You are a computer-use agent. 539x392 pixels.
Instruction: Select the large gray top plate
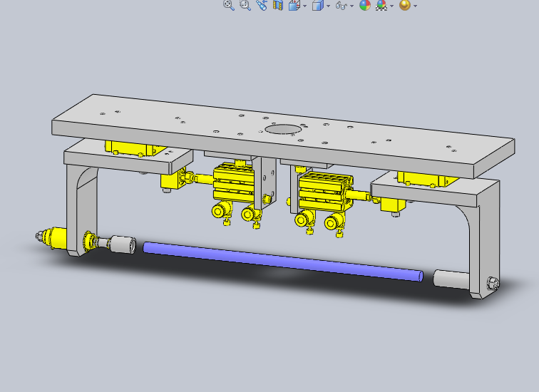tap(283, 135)
